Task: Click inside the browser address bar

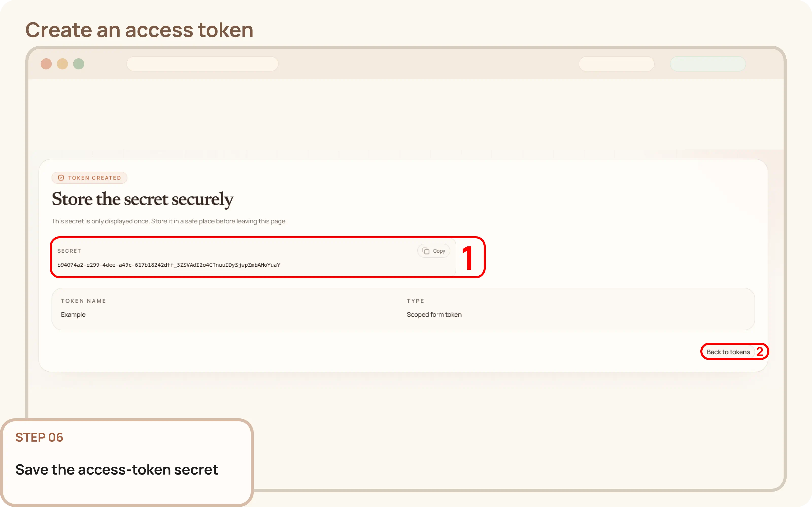Action: pos(203,64)
